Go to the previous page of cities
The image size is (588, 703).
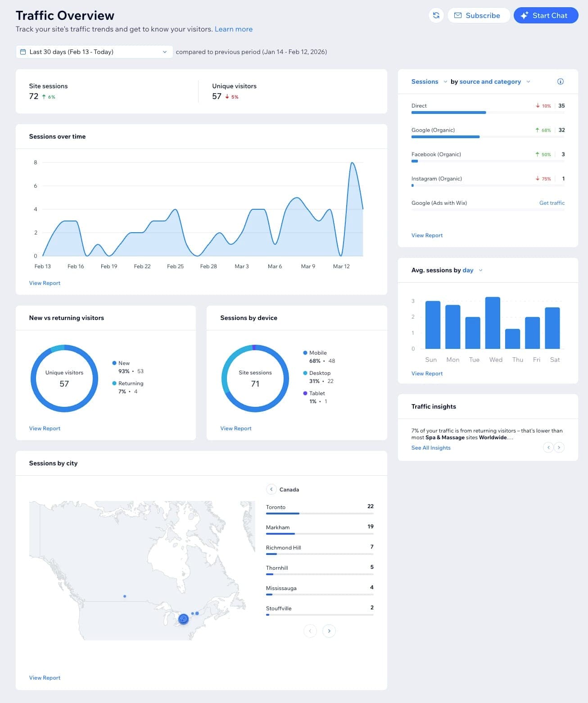point(310,631)
